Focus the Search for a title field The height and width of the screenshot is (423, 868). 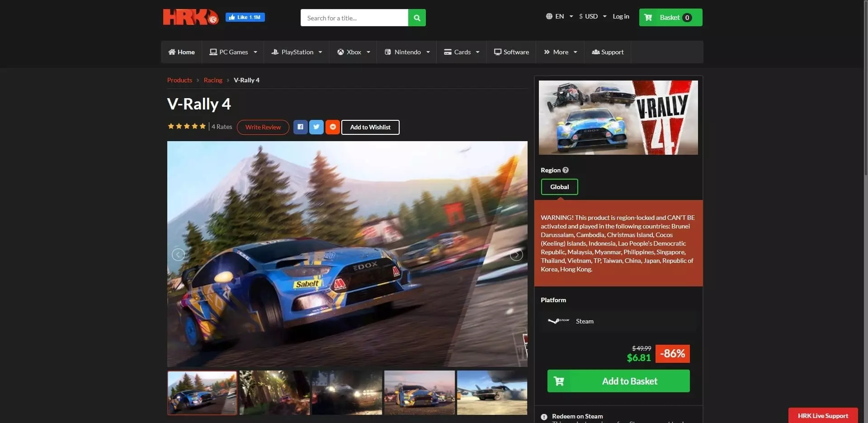tap(354, 18)
